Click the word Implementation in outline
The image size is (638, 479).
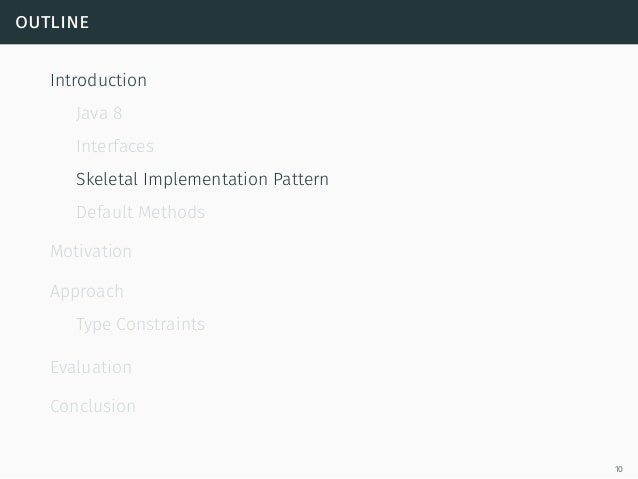point(205,179)
